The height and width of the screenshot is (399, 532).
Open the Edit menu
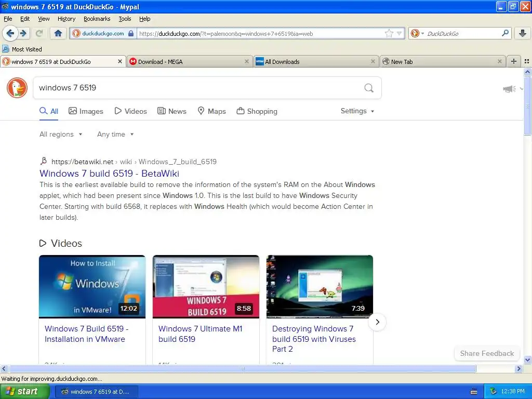tap(25, 19)
